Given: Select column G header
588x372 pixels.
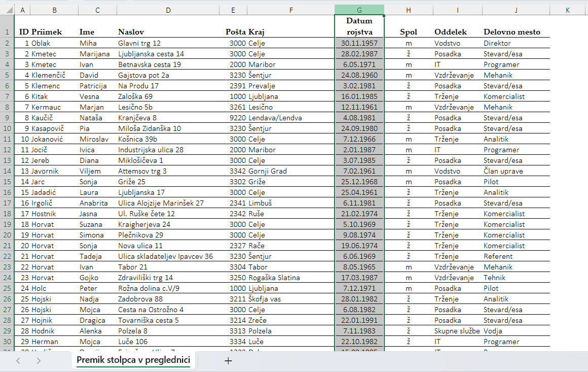Looking at the screenshot, I should 359,10.
